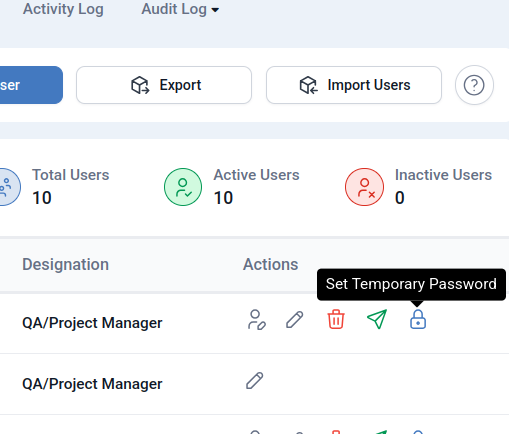Edit the second QA/Project Manager row
This screenshot has height=434, width=509.
pyautogui.click(x=255, y=381)
